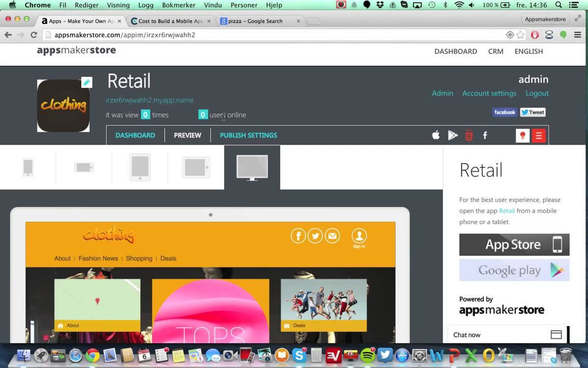588x368 pixels.
Task: Click email circle icon in app preview
Action: 332,236
